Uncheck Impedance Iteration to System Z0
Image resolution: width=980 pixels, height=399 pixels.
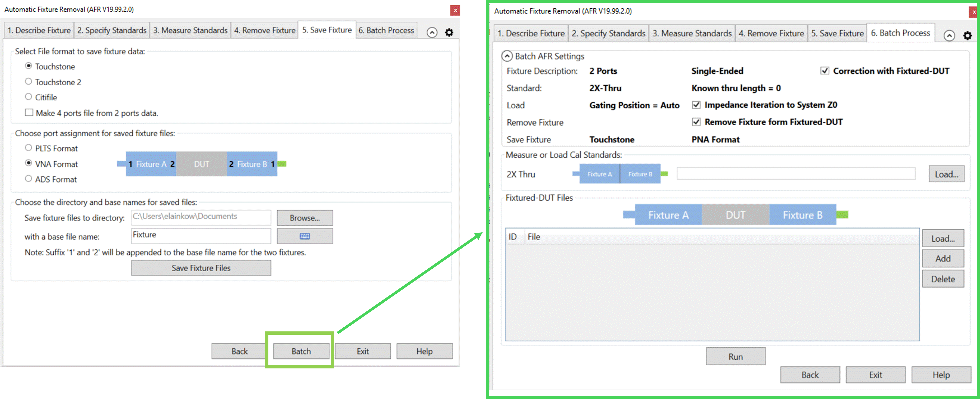[x=696, y=105]
